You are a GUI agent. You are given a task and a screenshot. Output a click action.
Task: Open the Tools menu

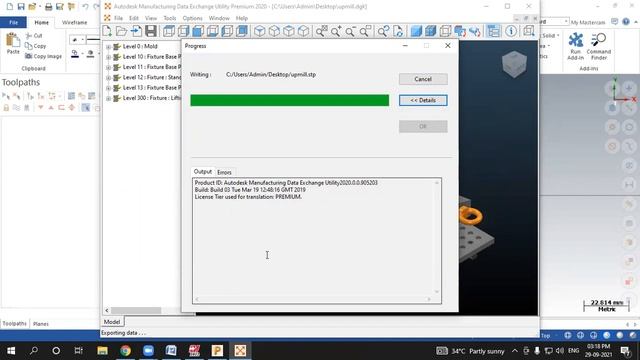coord(170,18)
